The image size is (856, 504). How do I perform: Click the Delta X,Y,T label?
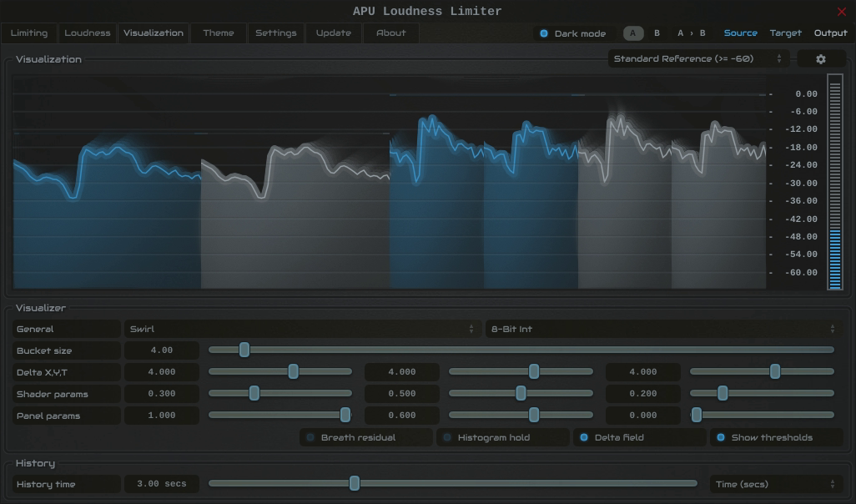(x=66, y=372)
